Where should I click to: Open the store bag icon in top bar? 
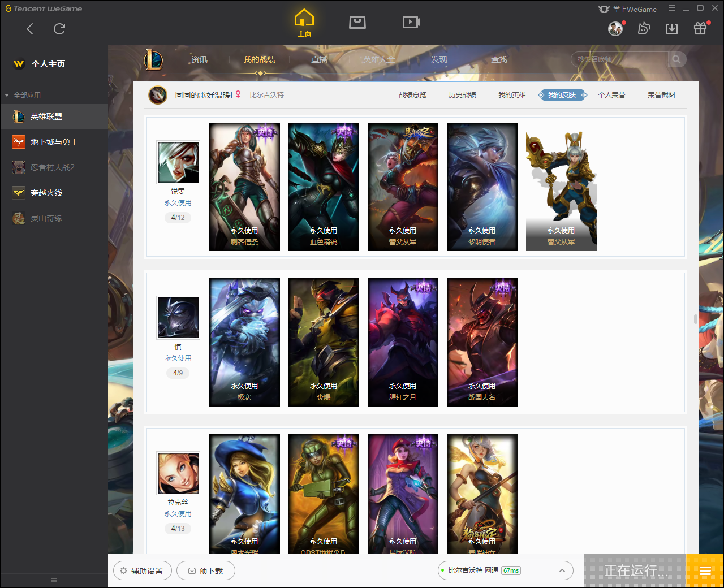tap(357, 22)
